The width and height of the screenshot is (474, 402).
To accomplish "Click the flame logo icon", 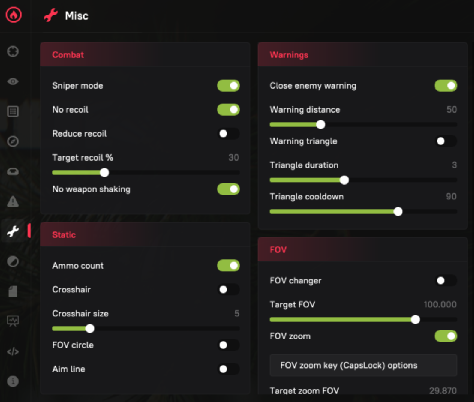I will (x=14, y=15).
